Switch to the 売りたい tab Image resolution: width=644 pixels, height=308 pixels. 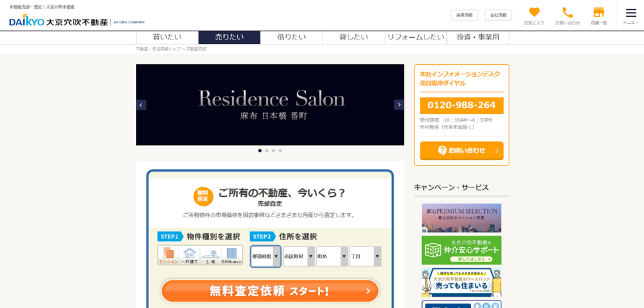[229, 37]
